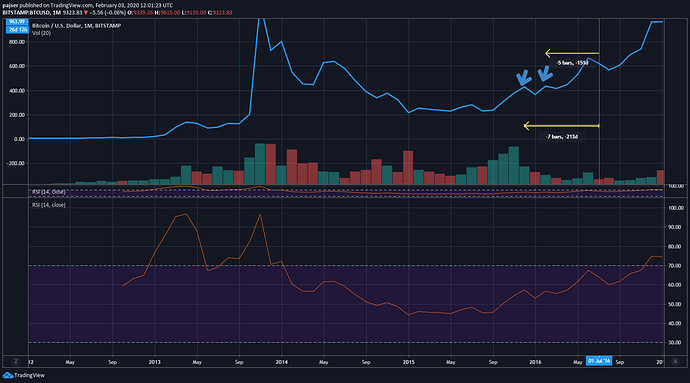This screenshot has height=383, width=690.
Task: Click the TradingView text link
Action: 29,376
